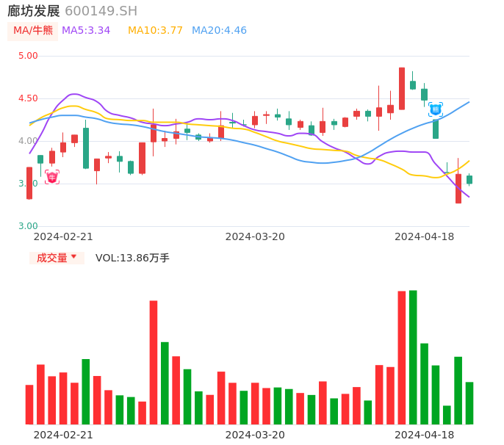Click the tallest green volume bar
Image resolution: width=504 pixels, height=445 pixels.
(x=413, y=357)
